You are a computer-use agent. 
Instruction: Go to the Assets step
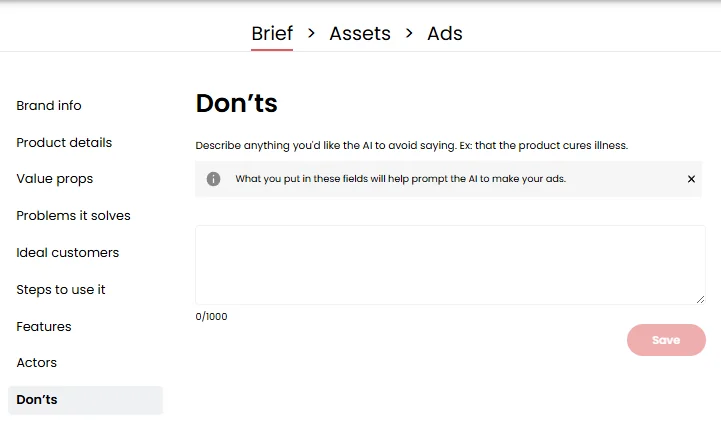pos(360,33)
